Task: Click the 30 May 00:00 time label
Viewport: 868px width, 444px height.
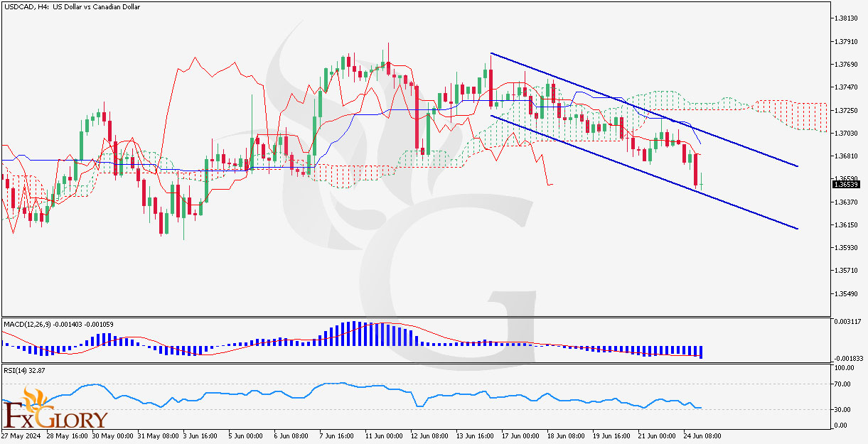Action: (x=113, y=435)
